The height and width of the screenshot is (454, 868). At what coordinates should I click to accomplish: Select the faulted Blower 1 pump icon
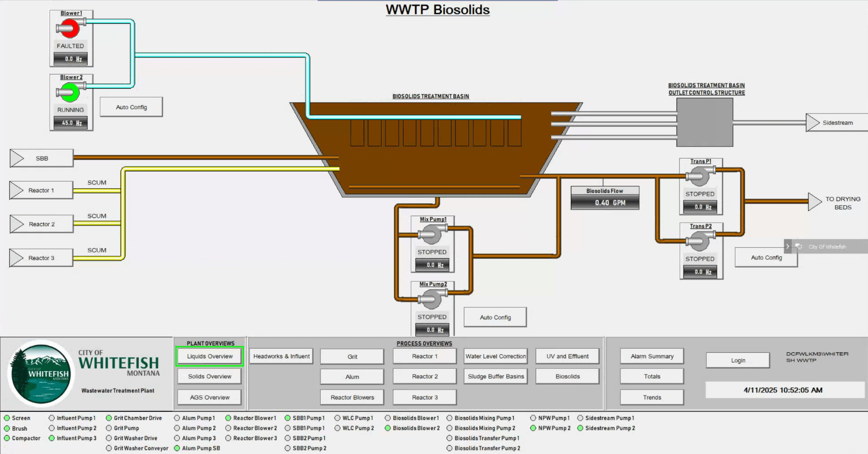tap(70, 28)
